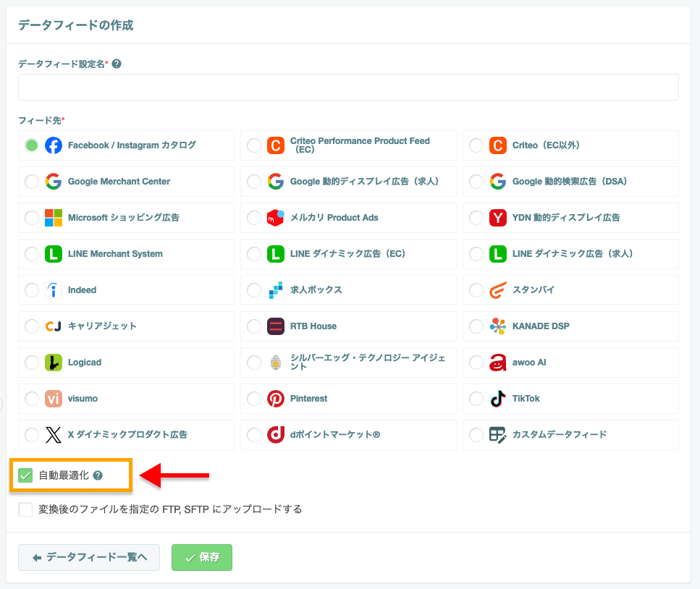Click the LINE ダイナミック広告(EC) logo icon
The height and width of the screenshot is (589, 700).
point(276,254)
